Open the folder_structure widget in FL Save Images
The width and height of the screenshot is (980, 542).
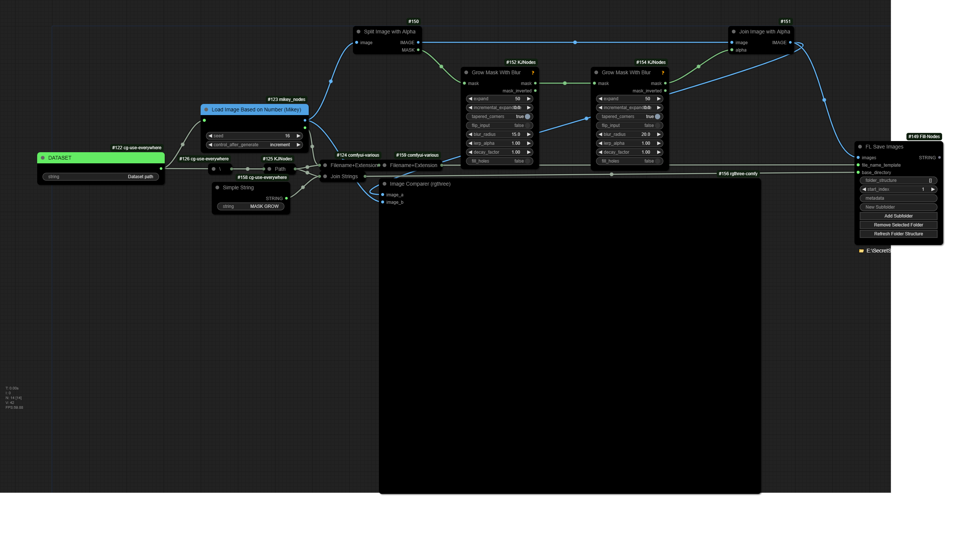click(x=898, y=180)
